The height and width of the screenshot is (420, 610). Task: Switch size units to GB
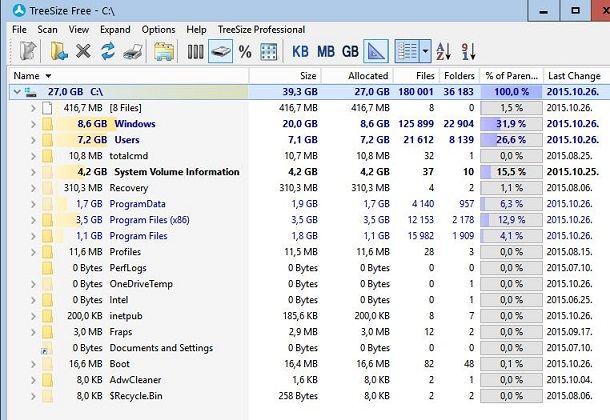point(350,51)
